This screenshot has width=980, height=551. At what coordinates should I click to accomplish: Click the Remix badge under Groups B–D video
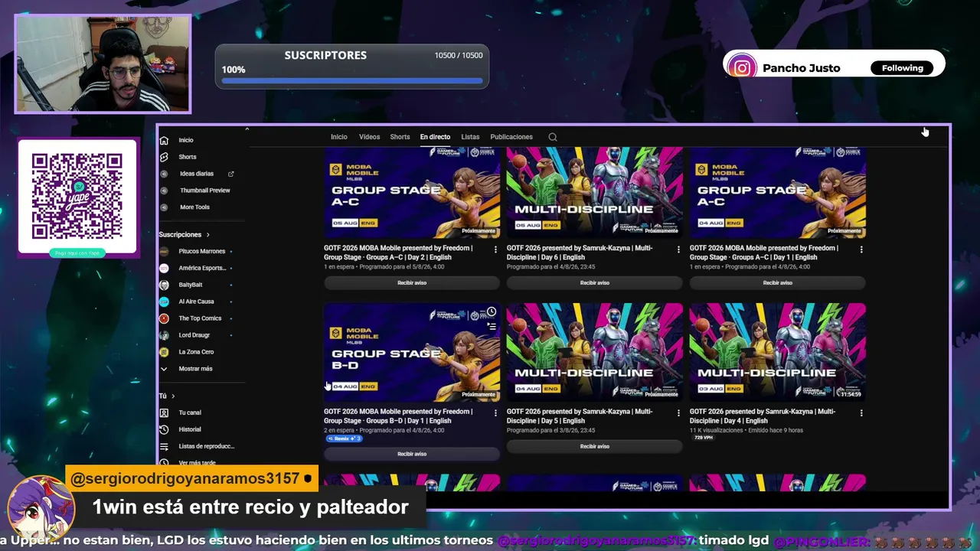tap(344, 439)
